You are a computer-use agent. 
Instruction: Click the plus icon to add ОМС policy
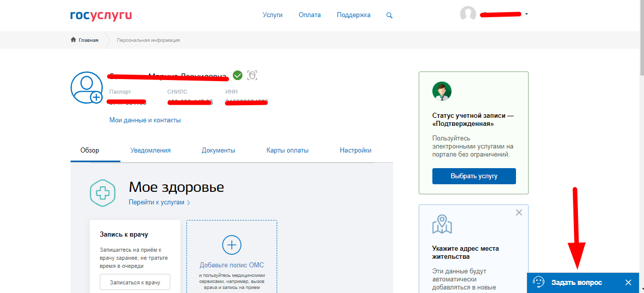pyautogui.click(x=231, y=245)
